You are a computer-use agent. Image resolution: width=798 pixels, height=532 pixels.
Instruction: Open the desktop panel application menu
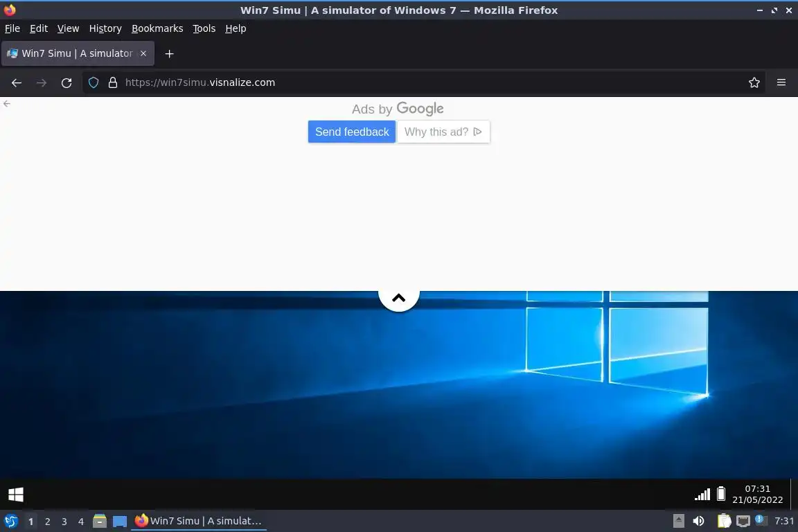coord(10,521)
